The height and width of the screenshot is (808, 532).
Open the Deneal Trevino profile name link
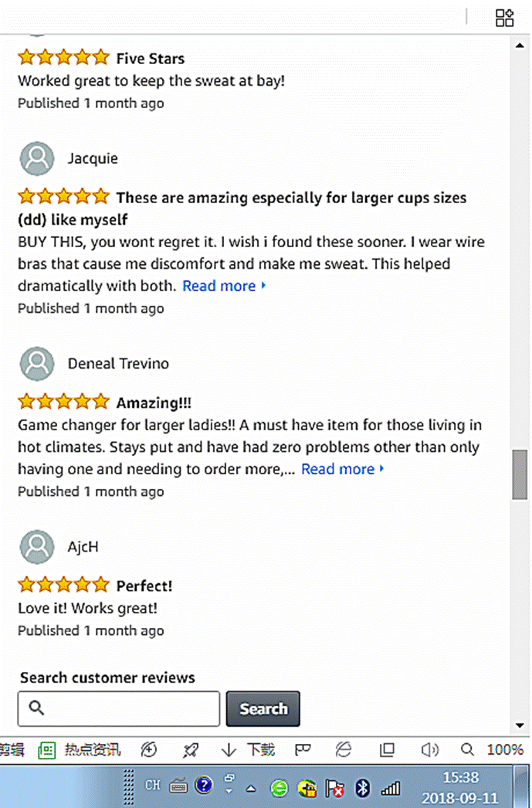pyautogui.click(x=118, y=364)
